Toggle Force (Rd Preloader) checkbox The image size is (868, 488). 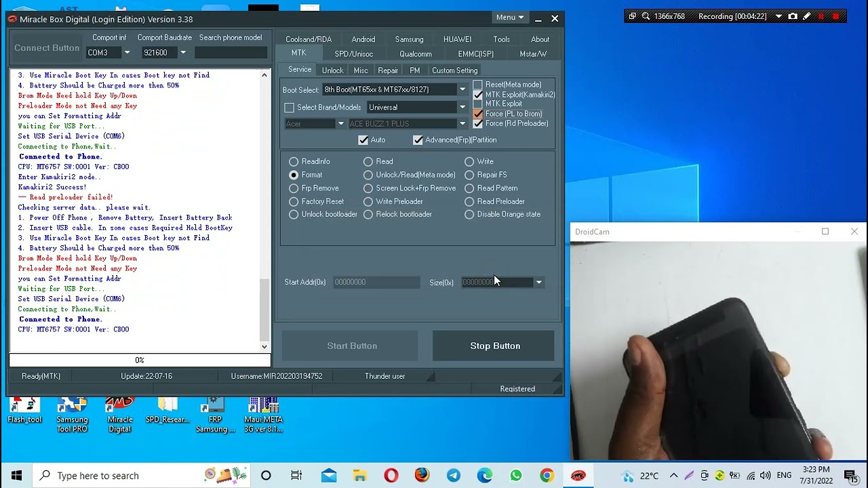478,123
